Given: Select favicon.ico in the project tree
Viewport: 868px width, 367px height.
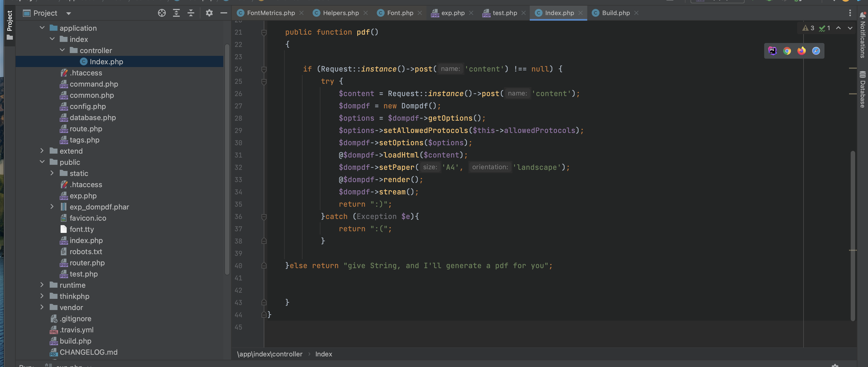Looking at the screenshot, I should pos(88,218).
